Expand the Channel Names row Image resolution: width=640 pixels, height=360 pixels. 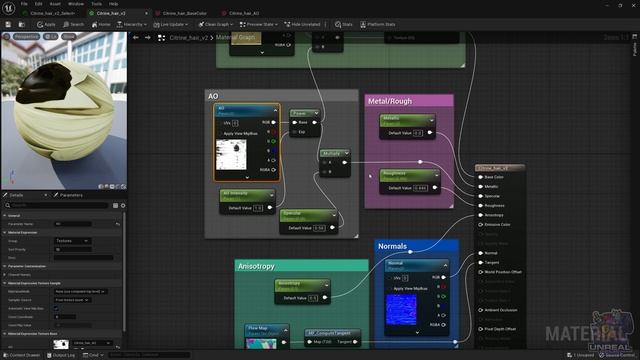pyautogui.click(x=4, y=275)
